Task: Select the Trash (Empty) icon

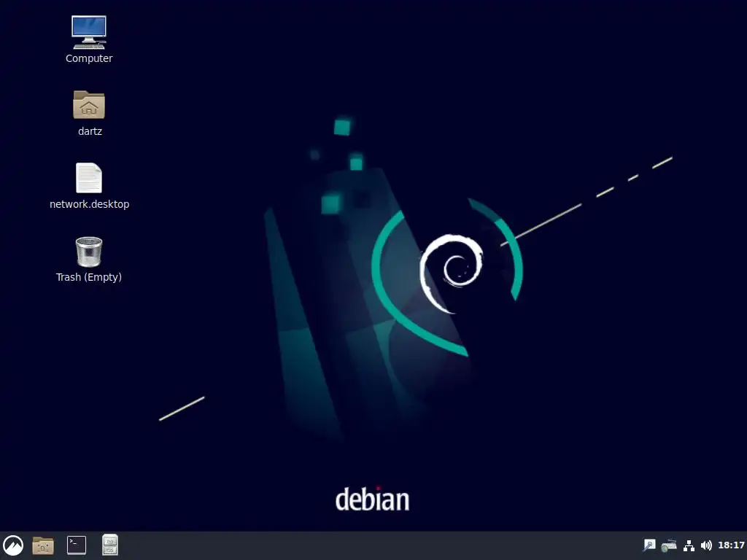Action: [89, 252]
